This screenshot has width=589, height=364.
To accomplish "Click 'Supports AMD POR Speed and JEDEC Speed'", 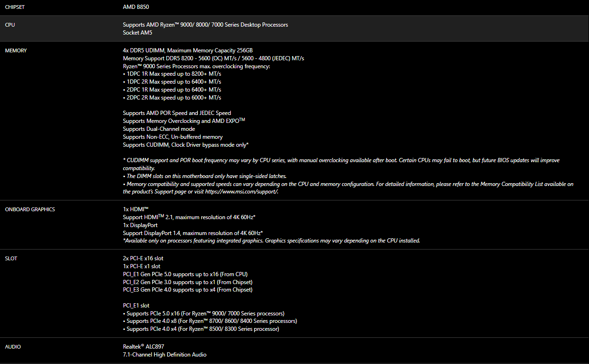I will point(177,113).
